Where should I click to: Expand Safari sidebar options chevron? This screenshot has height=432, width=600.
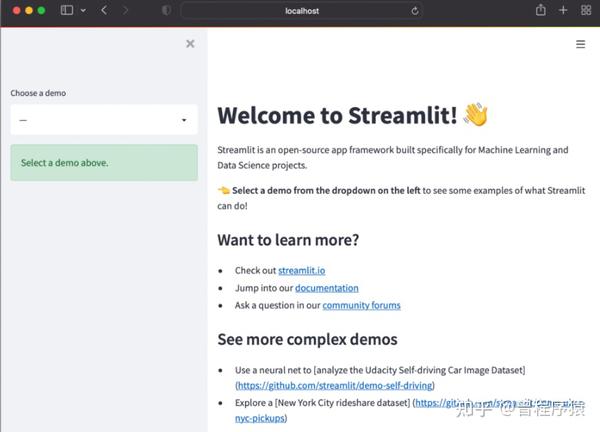[x=83, y=10]
